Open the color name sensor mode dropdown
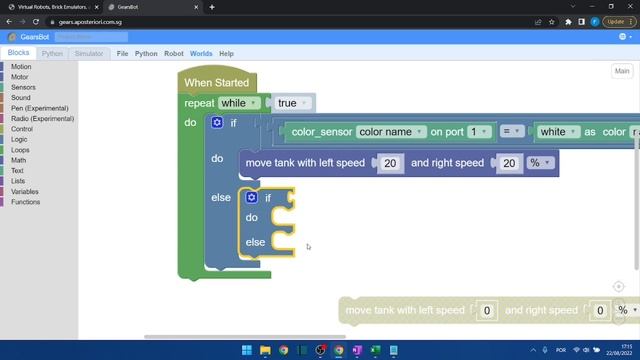The image size is (640, 360). coord(391,132)
